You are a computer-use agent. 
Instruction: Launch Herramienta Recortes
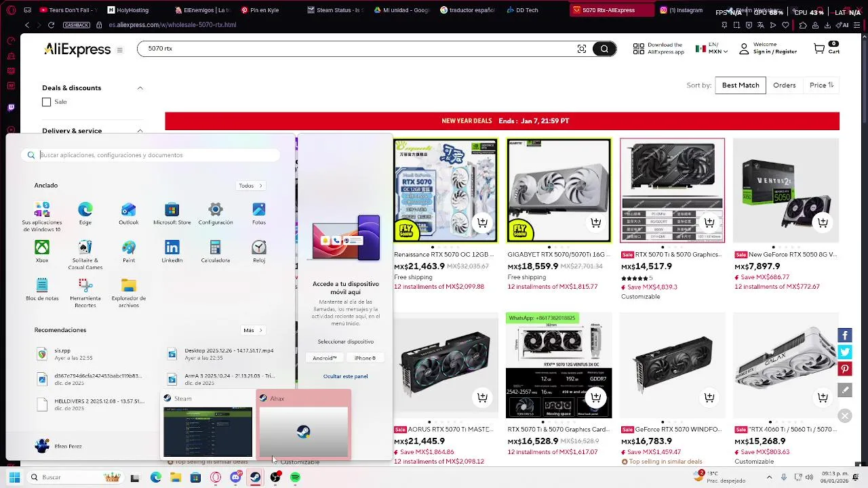point(85,293)
